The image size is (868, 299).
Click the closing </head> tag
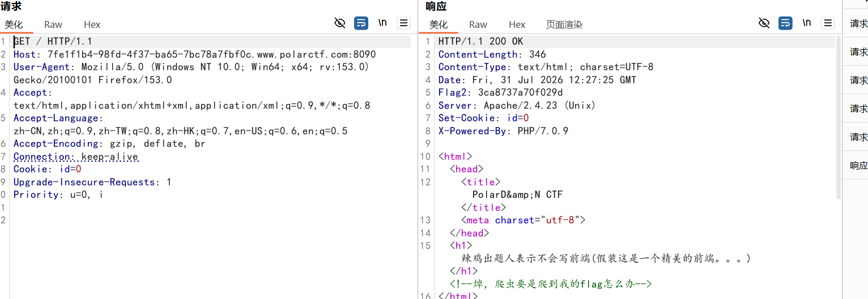(x=469, y=233)
